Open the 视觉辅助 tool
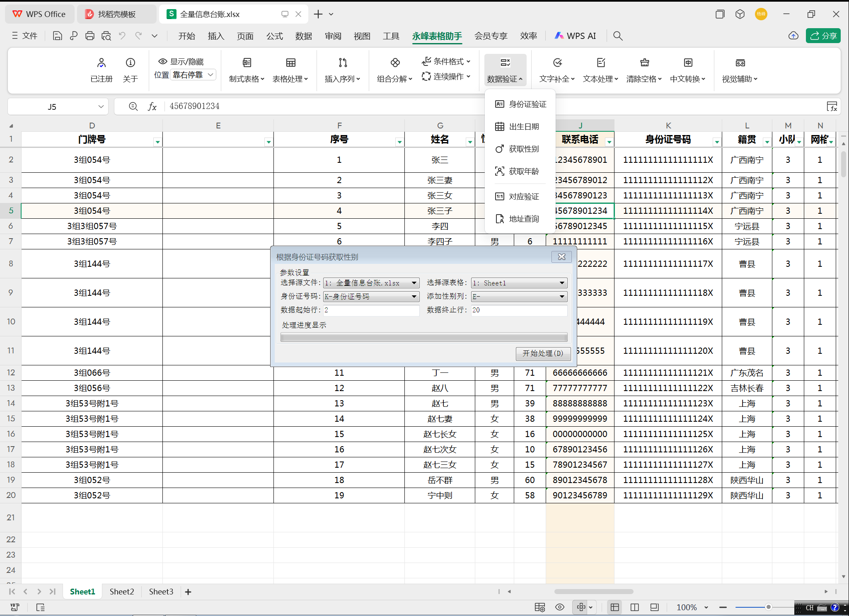 click(740, 63)
